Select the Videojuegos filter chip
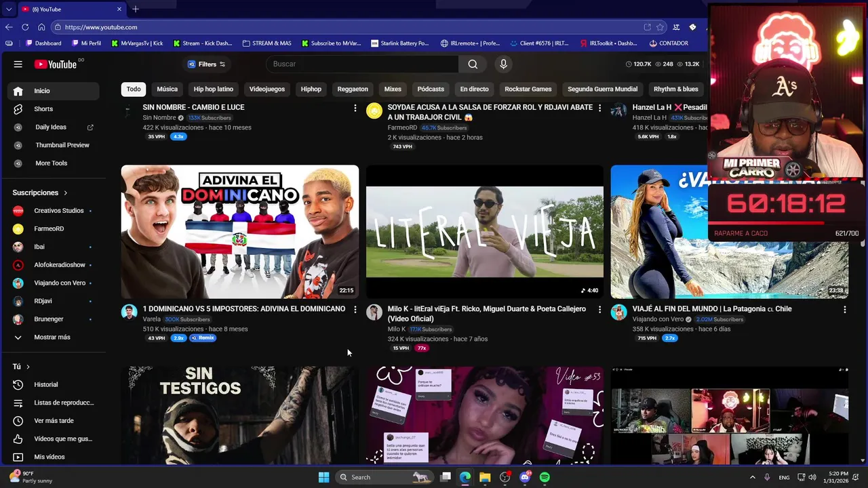 click(x=267, y=89)
